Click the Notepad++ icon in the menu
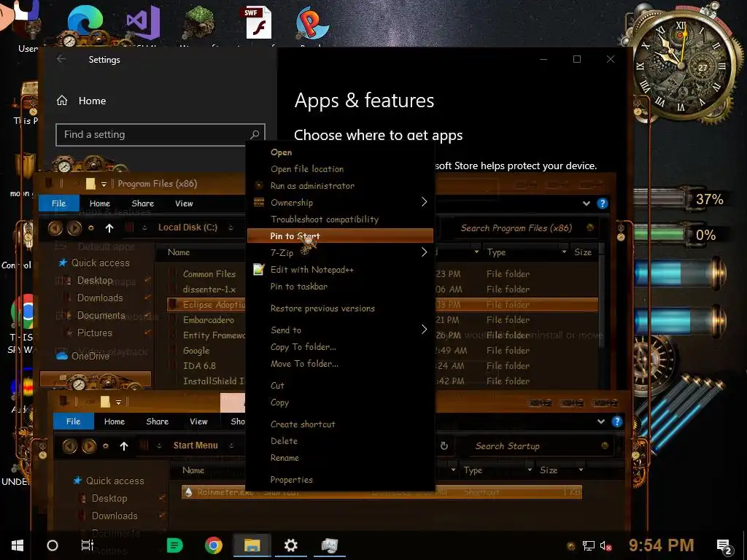Image resolution: width=747 pixels, height=560 pixels. [x=259, y=270]
